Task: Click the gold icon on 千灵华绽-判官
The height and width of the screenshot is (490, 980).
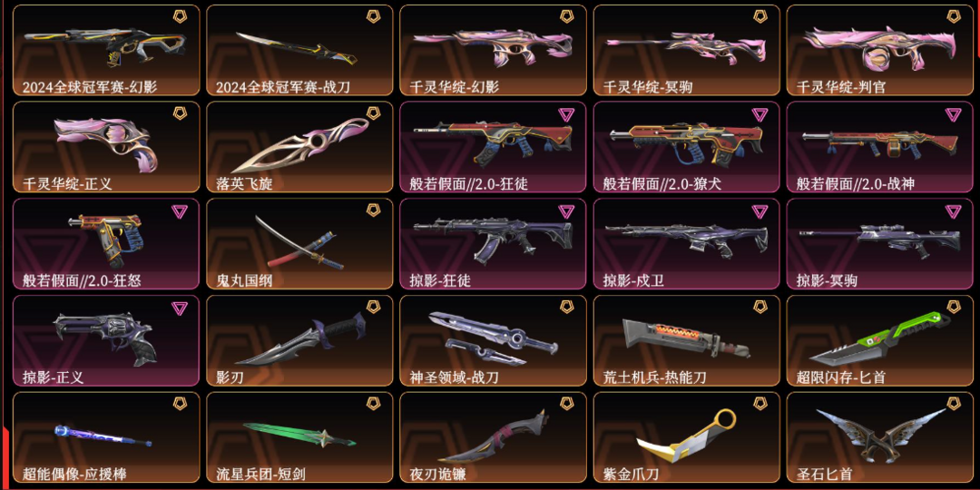Action: [953, 15]
